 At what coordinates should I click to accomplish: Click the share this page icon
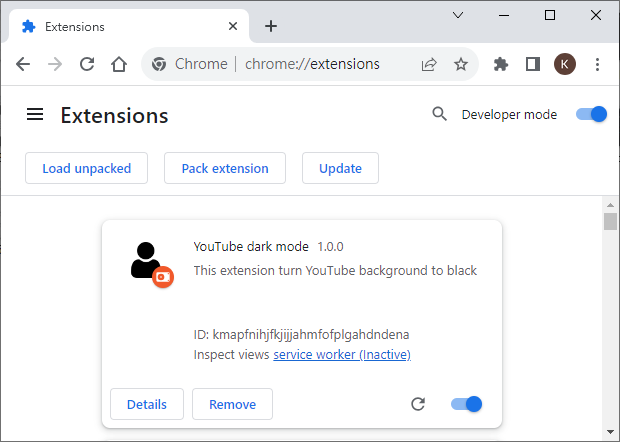(x=429, y=64)
